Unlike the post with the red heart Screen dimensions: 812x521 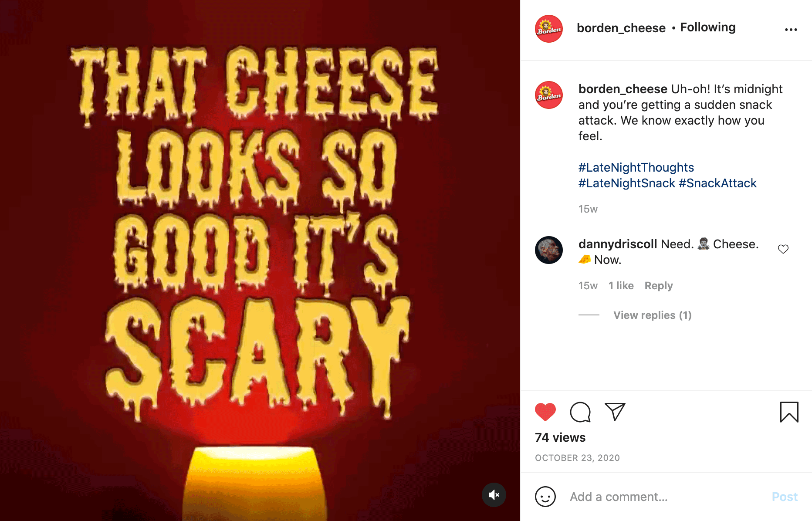pyautogui.click(x=545, y=412)
